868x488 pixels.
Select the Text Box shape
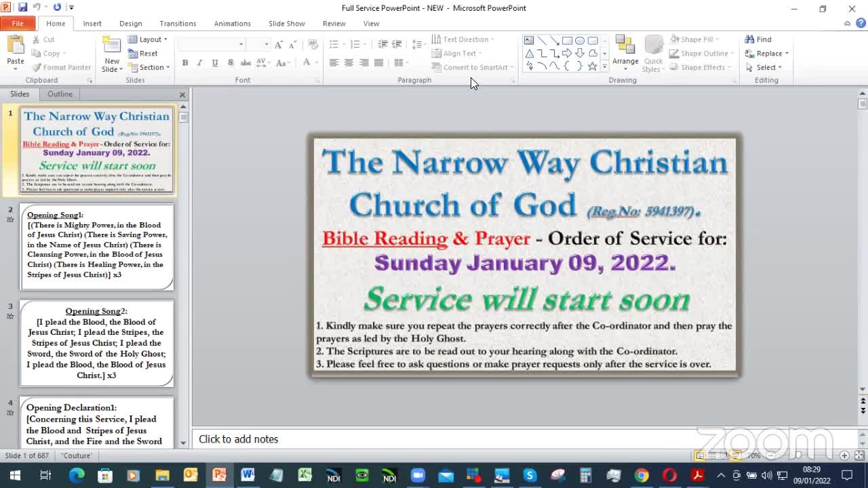529,40
